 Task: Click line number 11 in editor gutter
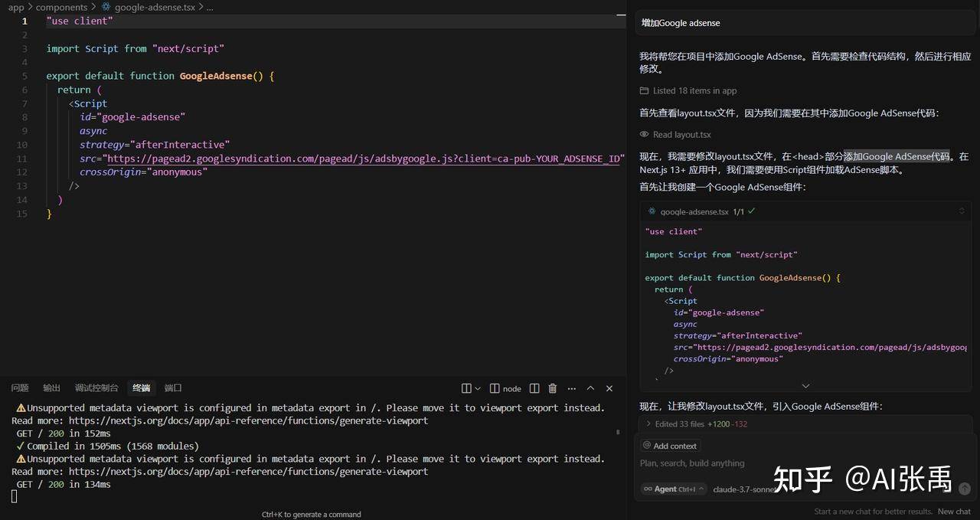[22, 159]
